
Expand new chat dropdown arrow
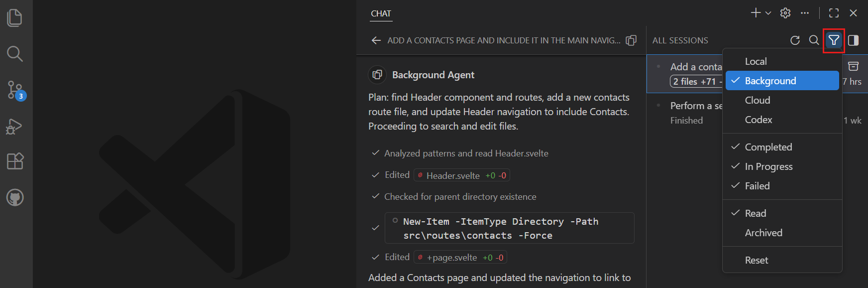coord(768,13)
